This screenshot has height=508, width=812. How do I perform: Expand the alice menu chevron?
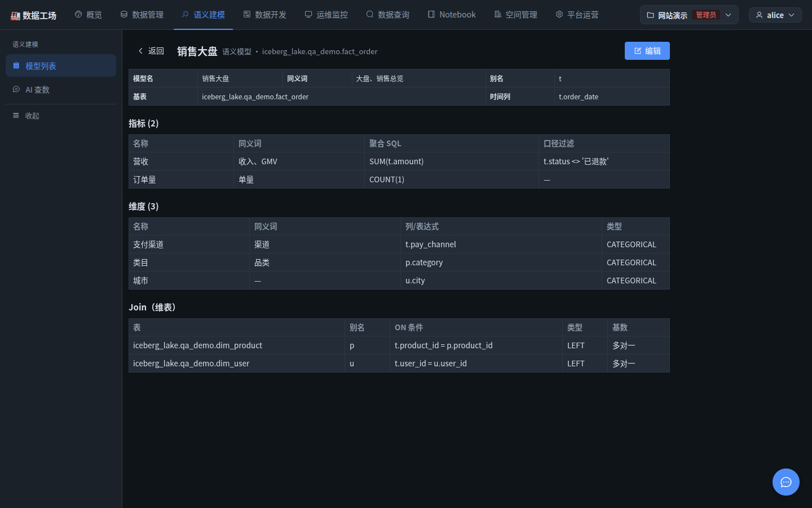point(791,15)
